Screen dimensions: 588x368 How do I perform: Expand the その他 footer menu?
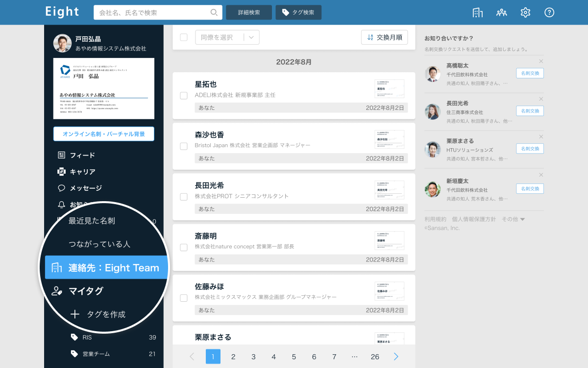[514, 219]
